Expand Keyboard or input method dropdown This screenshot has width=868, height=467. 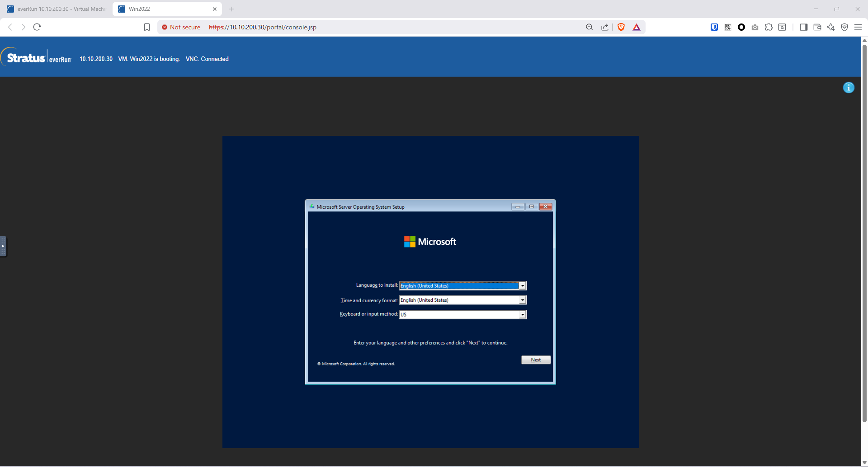pos(522,315)
